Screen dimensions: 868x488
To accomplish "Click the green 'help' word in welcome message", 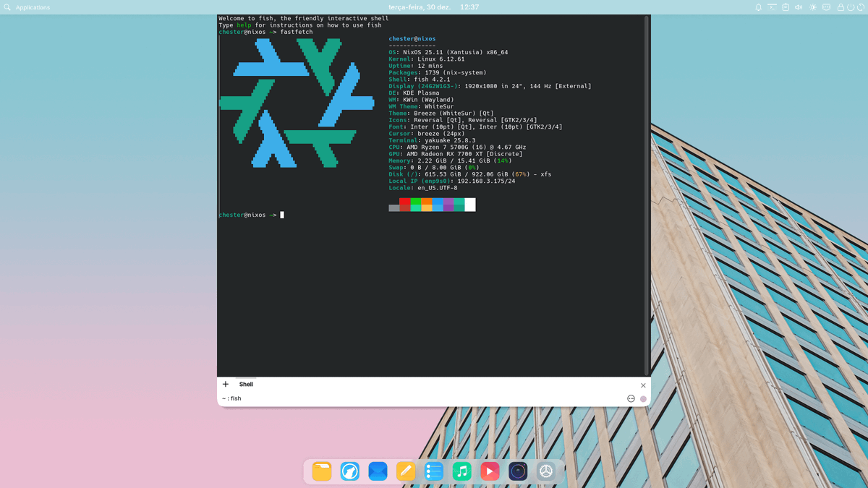I will point(244,25).
